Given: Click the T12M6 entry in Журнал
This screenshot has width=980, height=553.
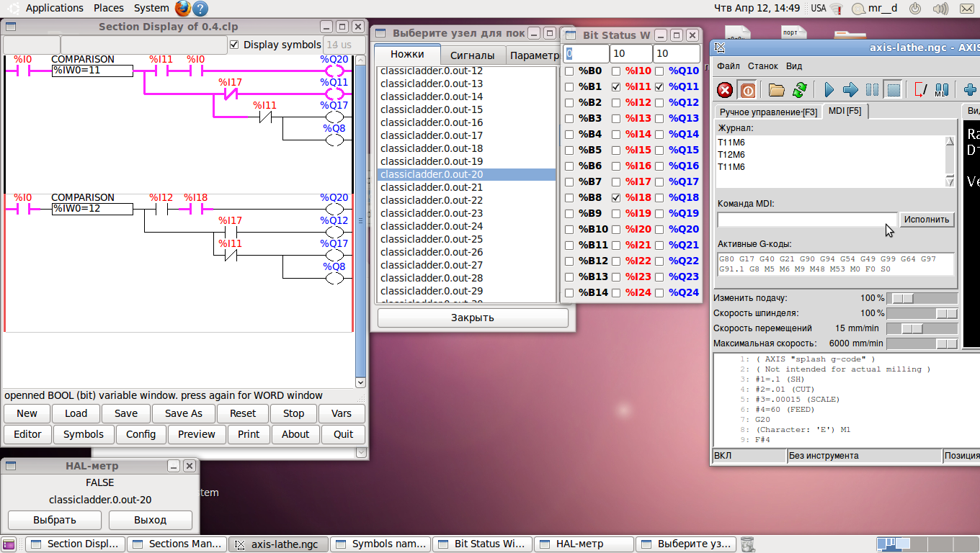Looking at the screenshot, I should (731, 155).
